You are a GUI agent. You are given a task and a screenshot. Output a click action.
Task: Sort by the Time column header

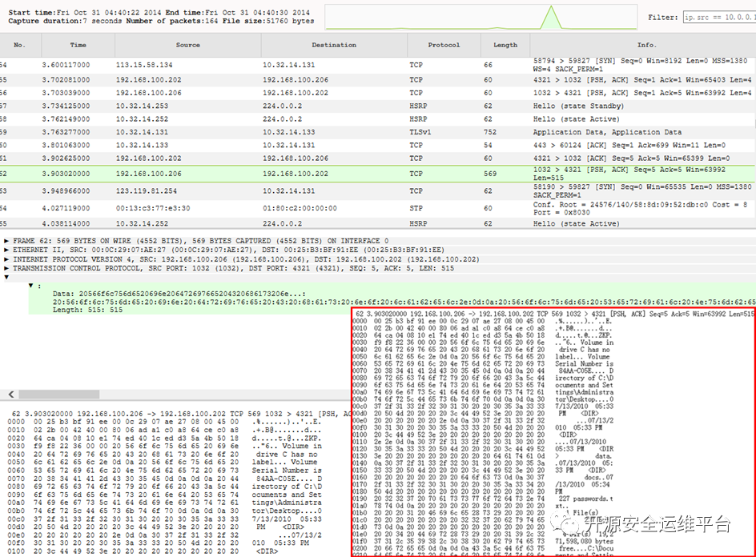pos(78,45)
